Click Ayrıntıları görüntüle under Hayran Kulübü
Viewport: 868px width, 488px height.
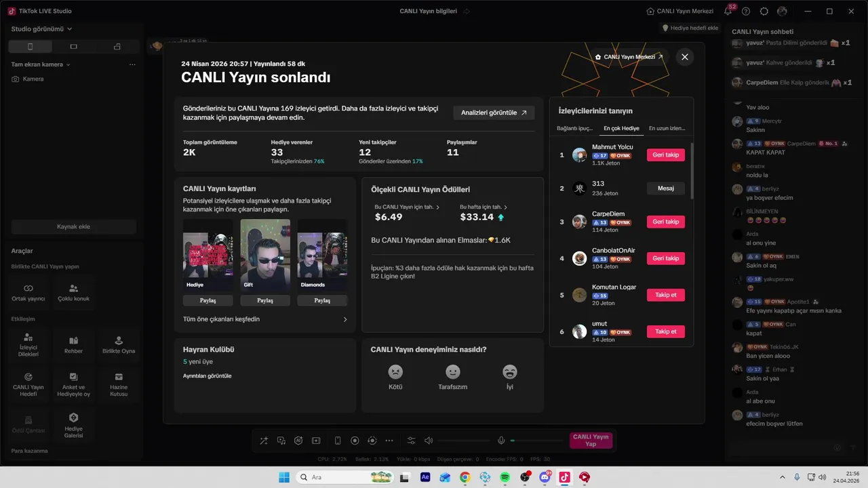[208, 375]
